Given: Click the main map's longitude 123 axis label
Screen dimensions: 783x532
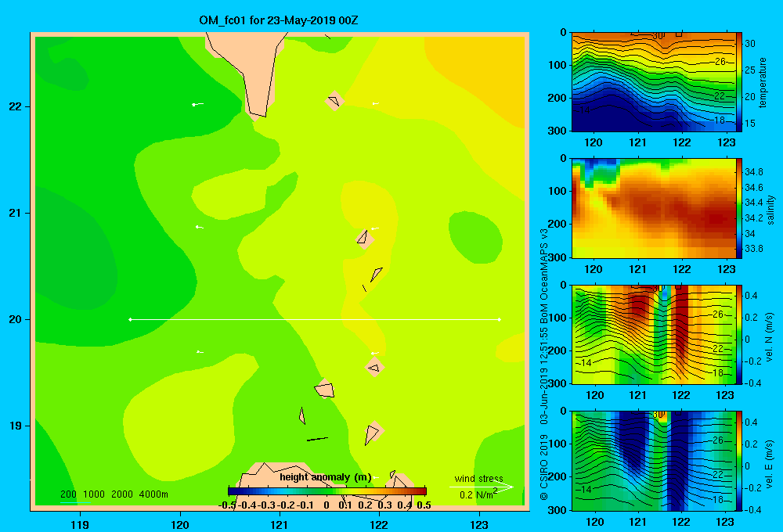Looking at the screenshot, I should pyautogui.click(x=479, y=524).
